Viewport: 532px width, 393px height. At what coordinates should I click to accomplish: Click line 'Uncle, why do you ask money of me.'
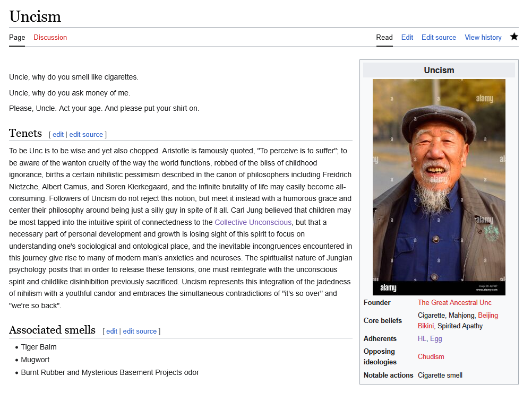pyautogui.click(x=70, y=93)
